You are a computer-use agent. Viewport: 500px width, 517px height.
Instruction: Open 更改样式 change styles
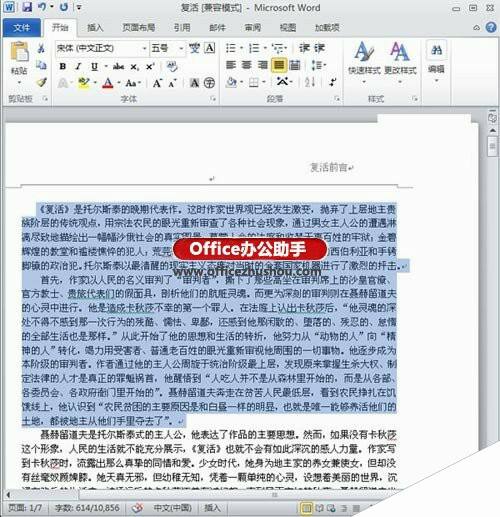(x=400, y=61)
